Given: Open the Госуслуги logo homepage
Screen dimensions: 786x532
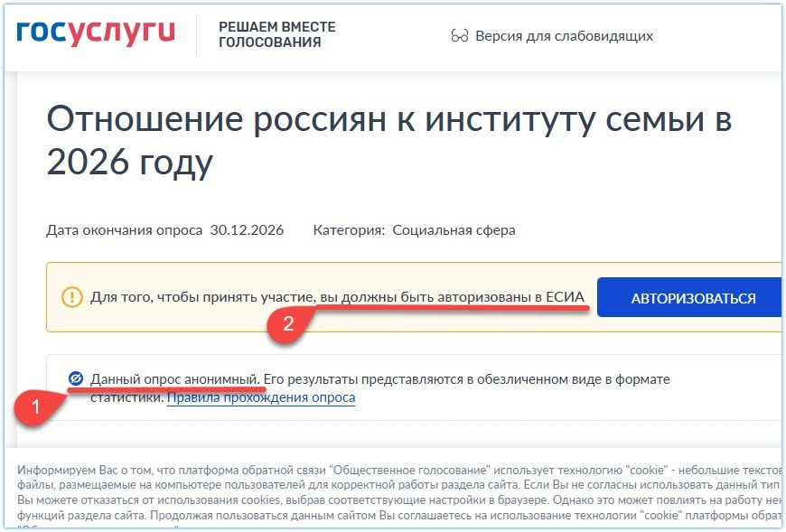Looking at the screenshot, I should point(96,33).
